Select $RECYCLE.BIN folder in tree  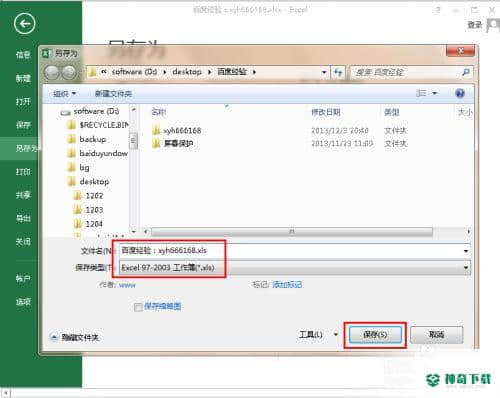click(98, 125)
